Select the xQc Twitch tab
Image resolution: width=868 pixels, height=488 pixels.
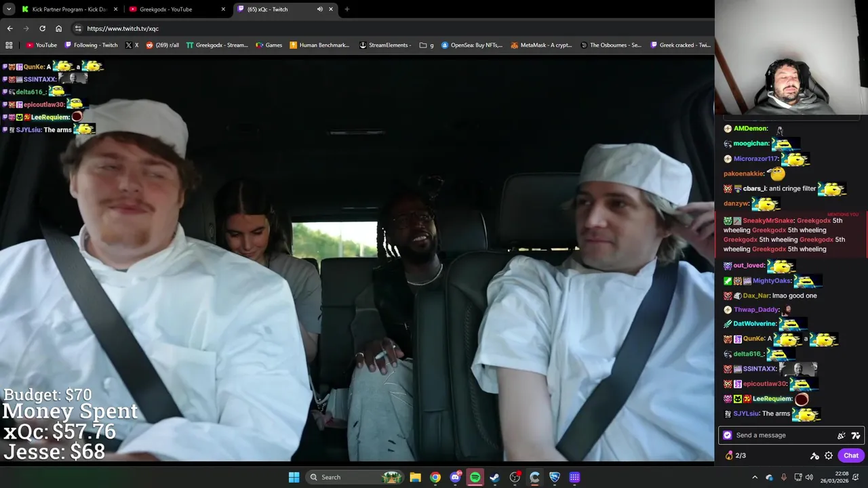click(285, 9)
